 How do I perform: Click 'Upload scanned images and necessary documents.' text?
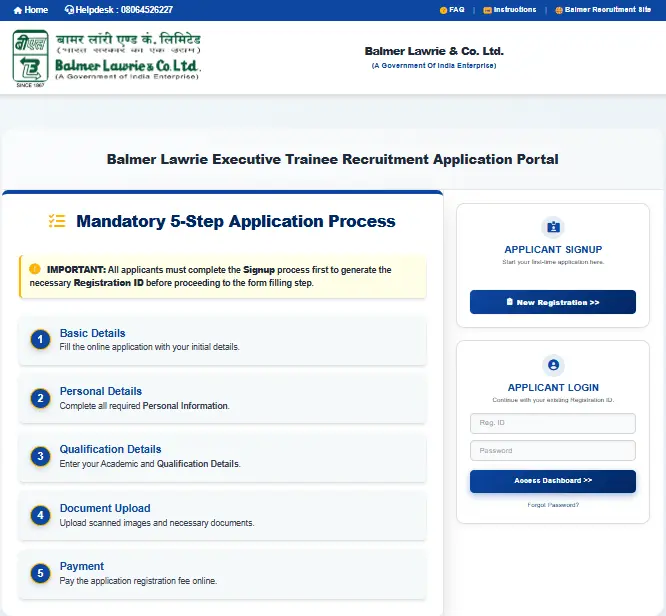click(x=157, y=523)
